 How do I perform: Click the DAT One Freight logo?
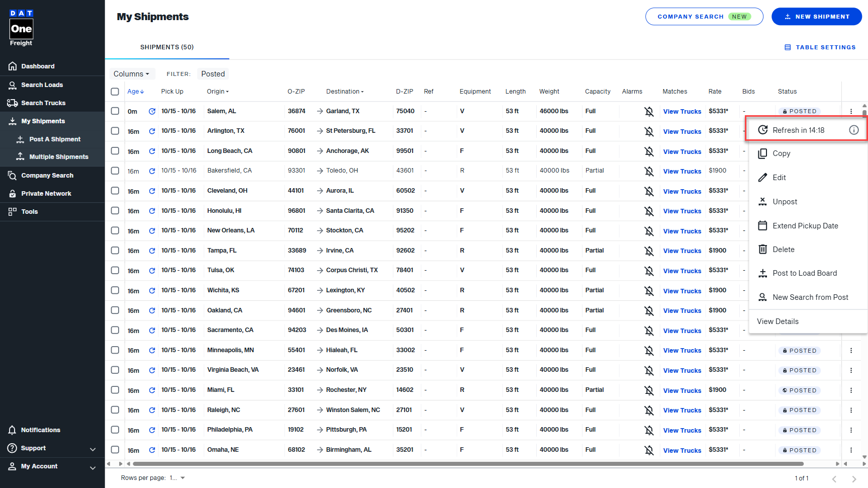(21, 28)
